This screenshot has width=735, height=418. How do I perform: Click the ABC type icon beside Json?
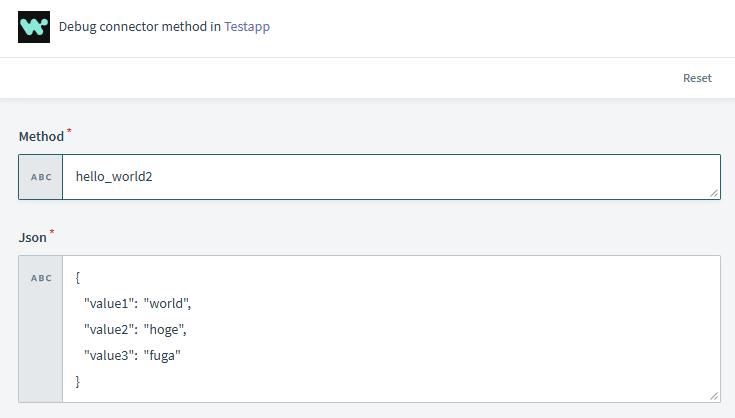(x=41, y=278)
